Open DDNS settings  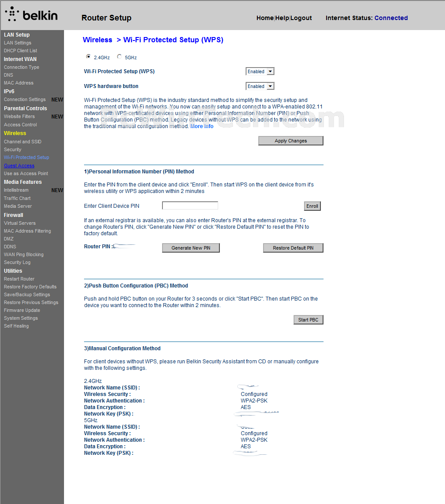10,247
